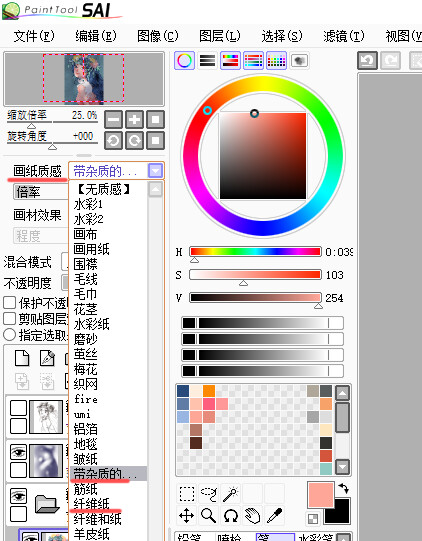Viewport: 422px width, 541px height.
Task: Rotate canvas clockwise
Action: (x=134, y=140)
